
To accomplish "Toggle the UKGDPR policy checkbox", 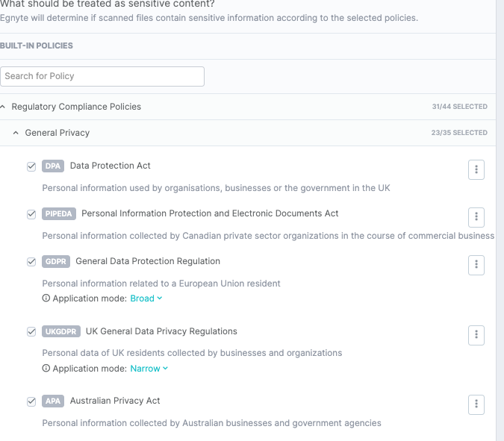I will (x=31, y=331).
